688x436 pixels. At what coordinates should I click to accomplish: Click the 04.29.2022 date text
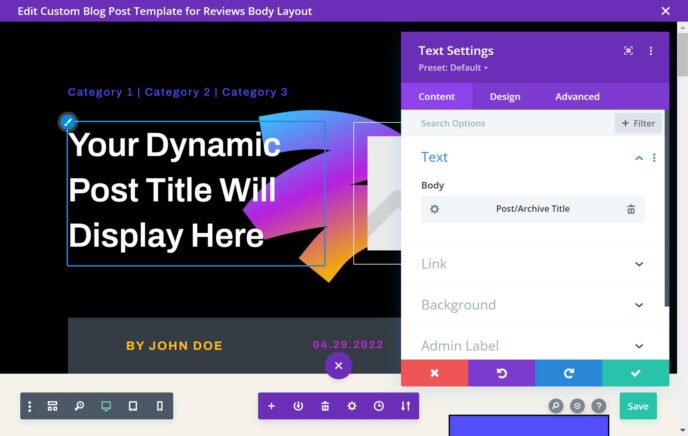(348, 345)
